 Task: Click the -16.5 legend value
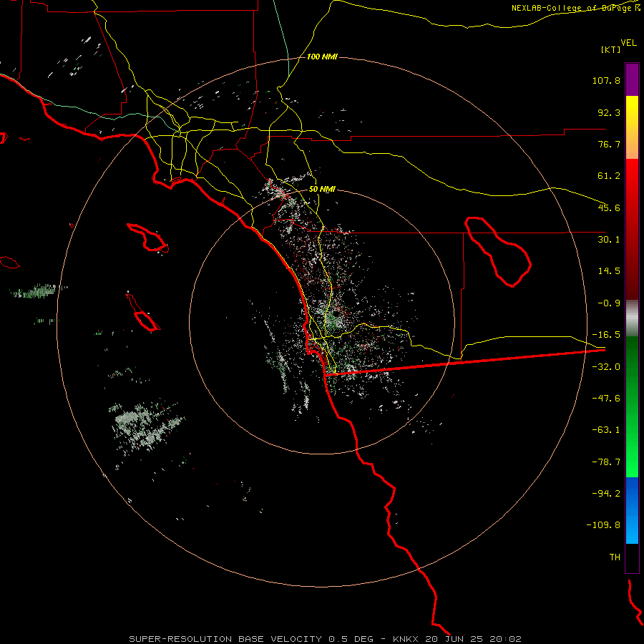606,335
